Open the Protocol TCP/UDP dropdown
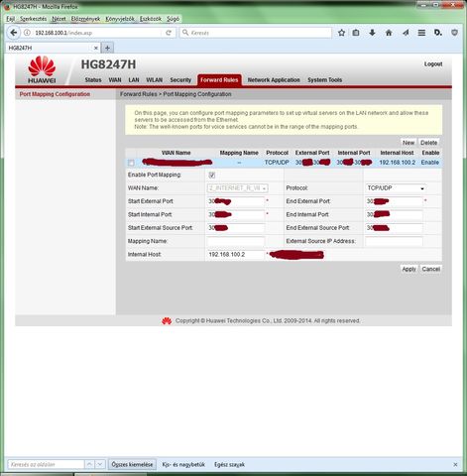 coord(396,188)
